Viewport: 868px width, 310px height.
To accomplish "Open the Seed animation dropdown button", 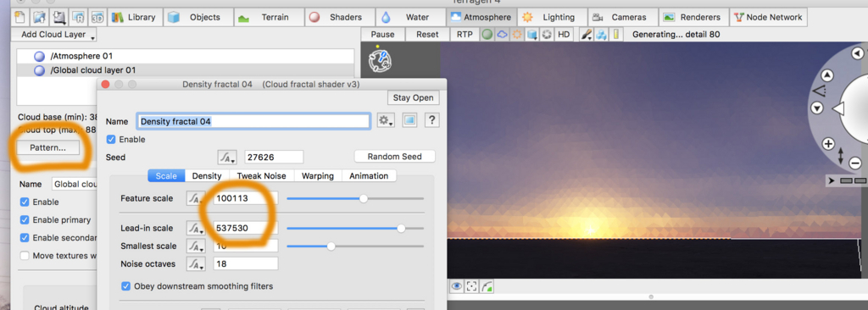I will [x=226, y=157].
